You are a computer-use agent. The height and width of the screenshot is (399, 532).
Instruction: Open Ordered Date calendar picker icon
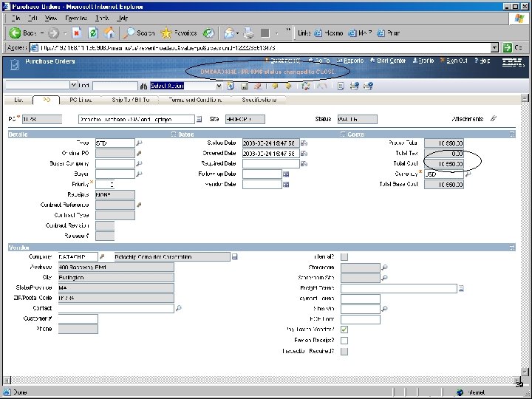304,154
